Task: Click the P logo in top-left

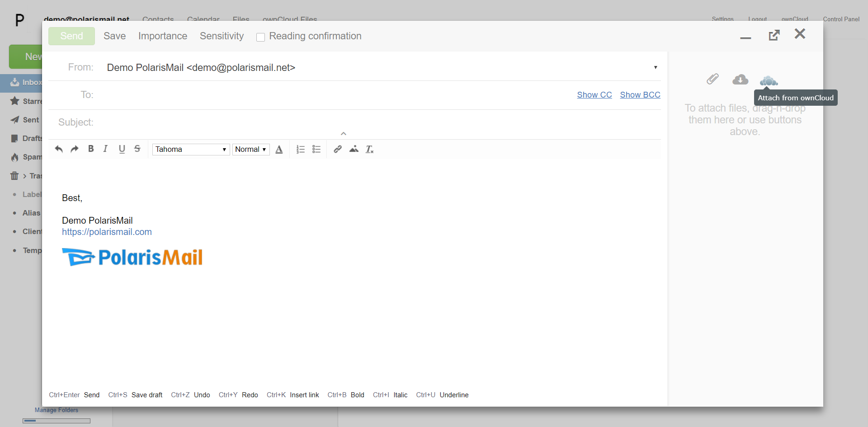Action: [19, 20]
